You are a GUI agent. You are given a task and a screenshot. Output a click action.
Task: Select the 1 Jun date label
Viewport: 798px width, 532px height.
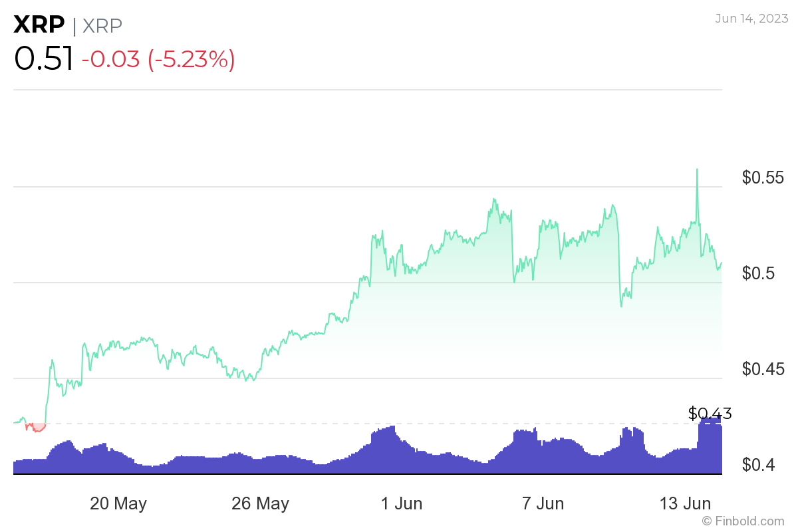pyautogui.click(x=401, y=503)
